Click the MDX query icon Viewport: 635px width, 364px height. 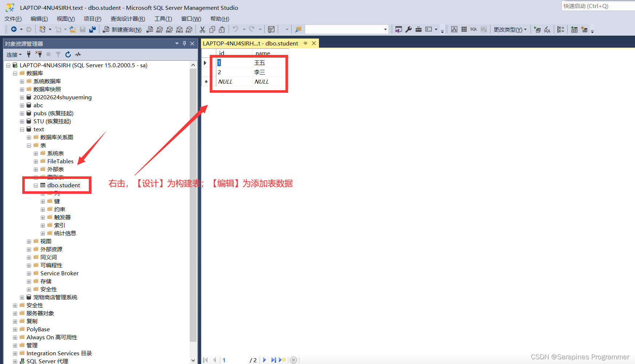coord(159,29)
